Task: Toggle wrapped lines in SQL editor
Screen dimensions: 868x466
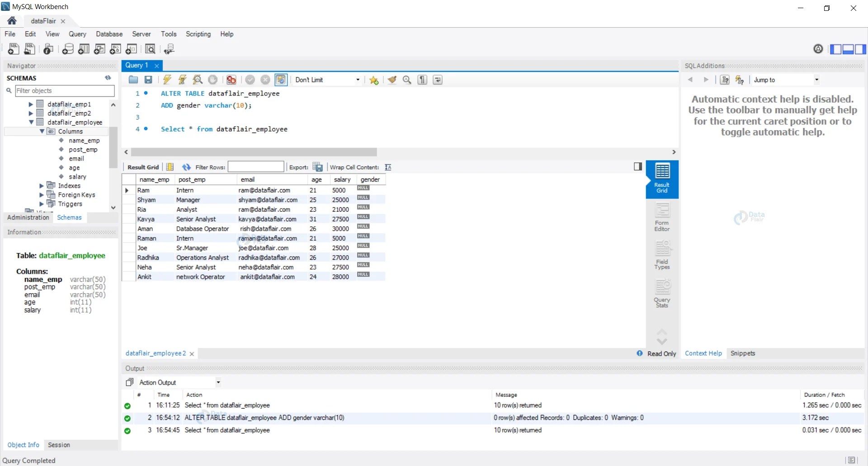Action: (437, 80)
